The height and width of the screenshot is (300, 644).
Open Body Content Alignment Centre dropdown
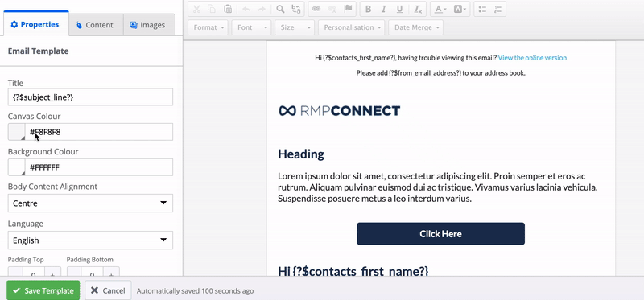point(90,203)
